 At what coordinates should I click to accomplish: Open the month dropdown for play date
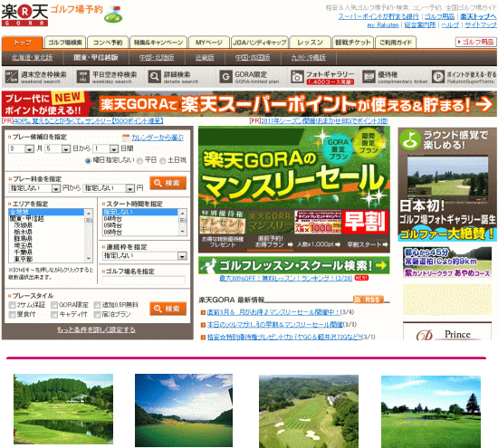point(22,148)
